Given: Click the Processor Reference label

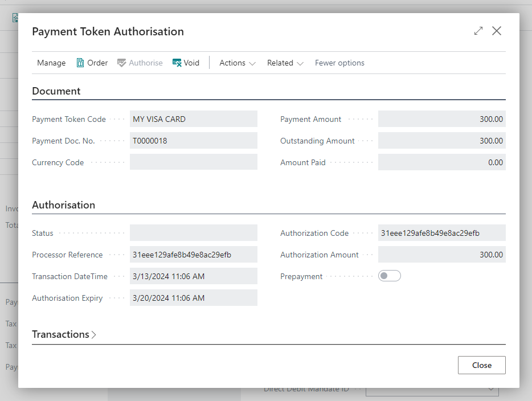Looking at the screenshot, I should point(67,255).
